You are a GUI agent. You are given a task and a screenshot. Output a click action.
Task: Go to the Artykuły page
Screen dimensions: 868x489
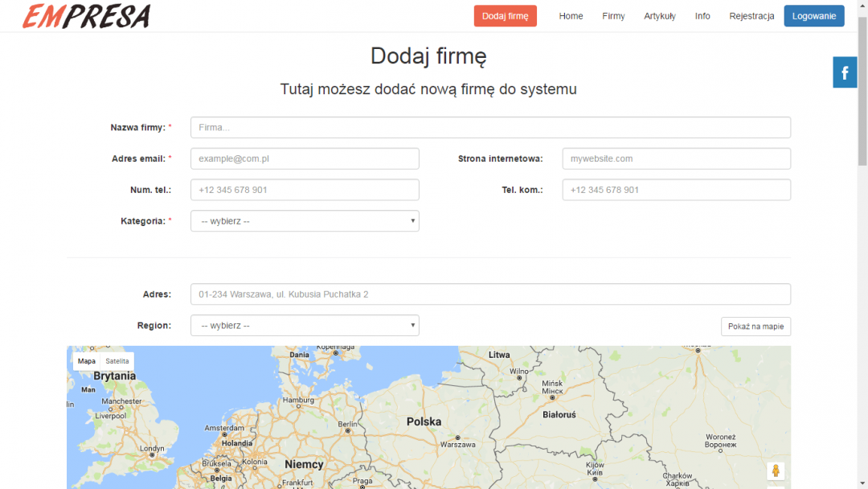(x=659, y=16)
